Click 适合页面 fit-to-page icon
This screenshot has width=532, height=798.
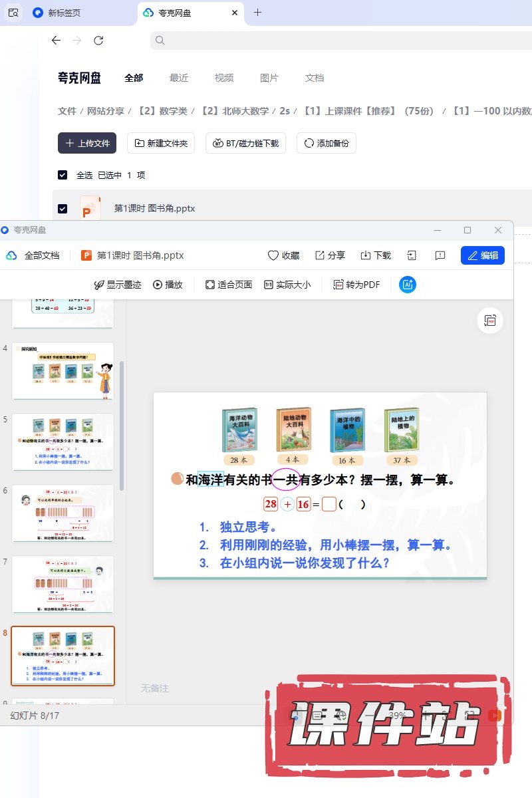click(210, 285)
